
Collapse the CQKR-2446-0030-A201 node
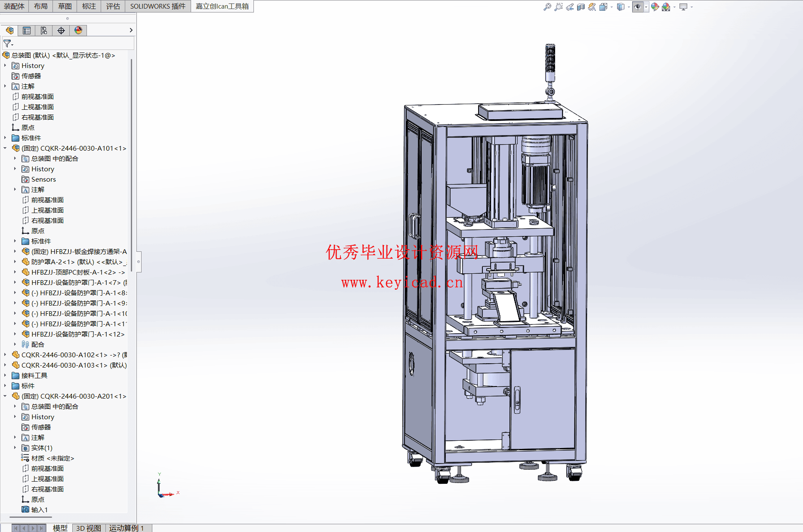tap(5, 396)
